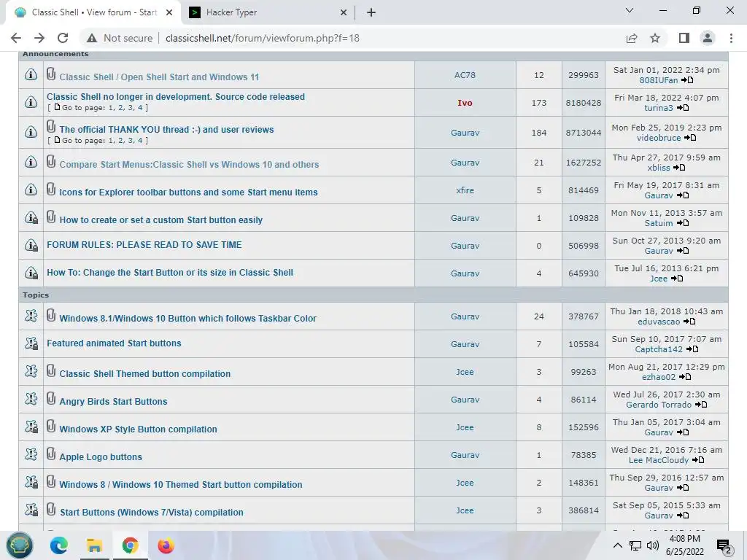This screenshot has height=560, width=747.
Task: Launch Firefox from taskbar
Action: (166, 545)
